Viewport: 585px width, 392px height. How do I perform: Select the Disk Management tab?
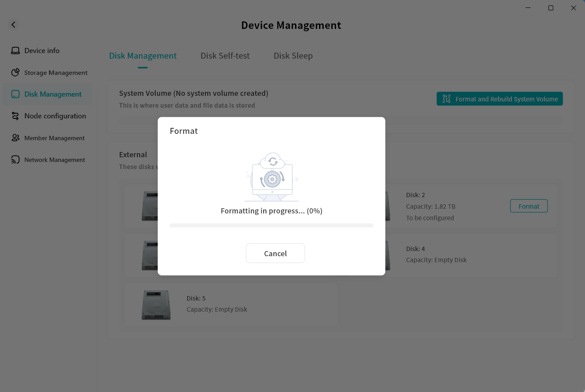[143, 56]
